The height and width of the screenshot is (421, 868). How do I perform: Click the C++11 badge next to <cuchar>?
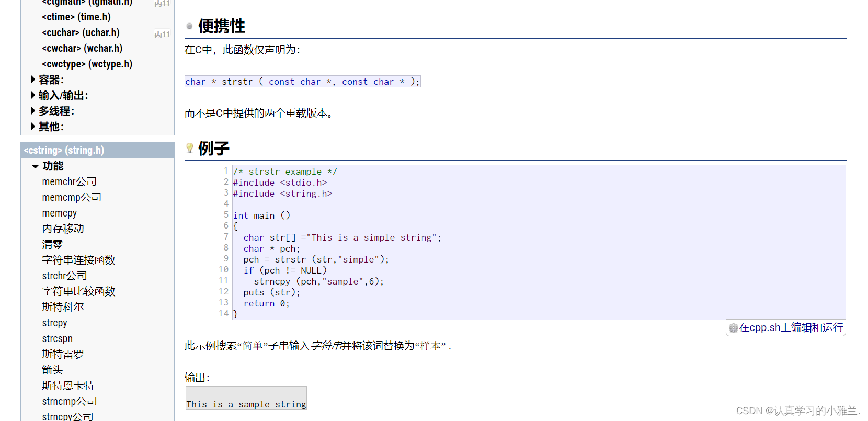(162, 34)
